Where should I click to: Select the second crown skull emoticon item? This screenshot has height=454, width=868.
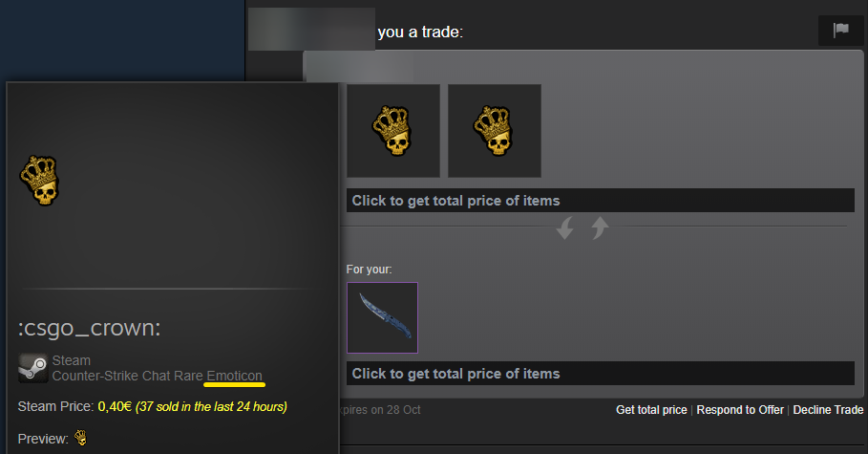[495, 131]
